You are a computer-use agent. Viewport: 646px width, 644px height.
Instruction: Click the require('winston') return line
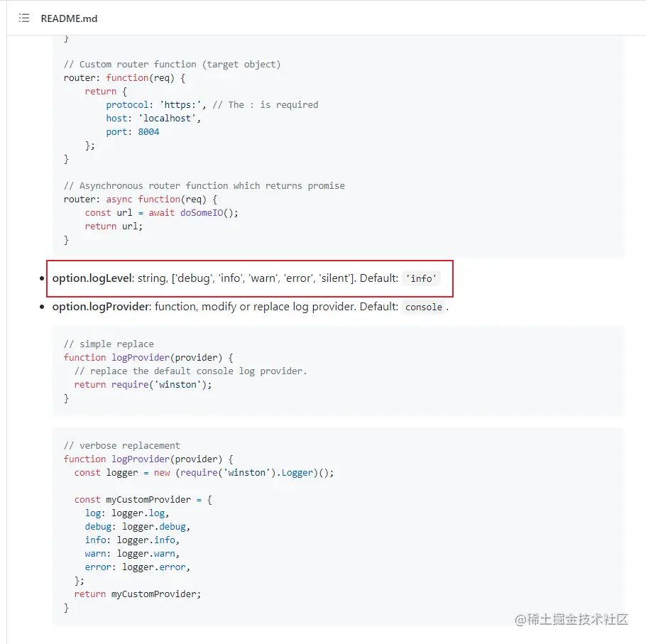point(143,384)
